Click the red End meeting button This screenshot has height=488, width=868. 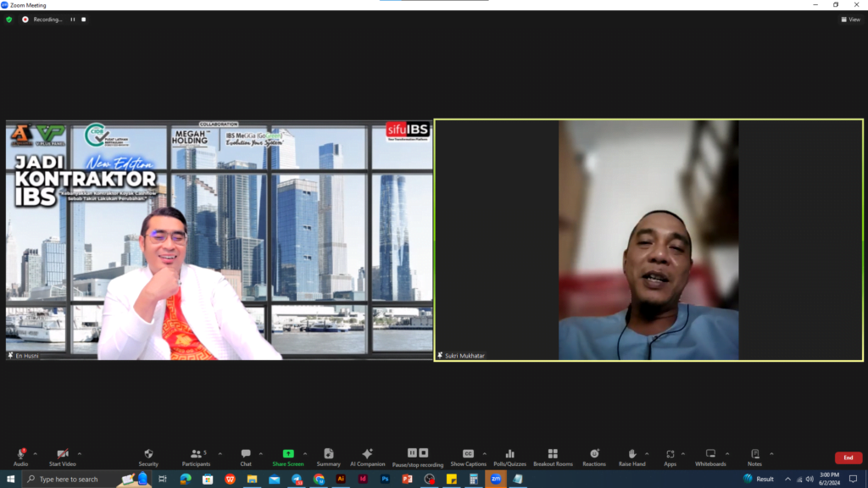(848, 457)
